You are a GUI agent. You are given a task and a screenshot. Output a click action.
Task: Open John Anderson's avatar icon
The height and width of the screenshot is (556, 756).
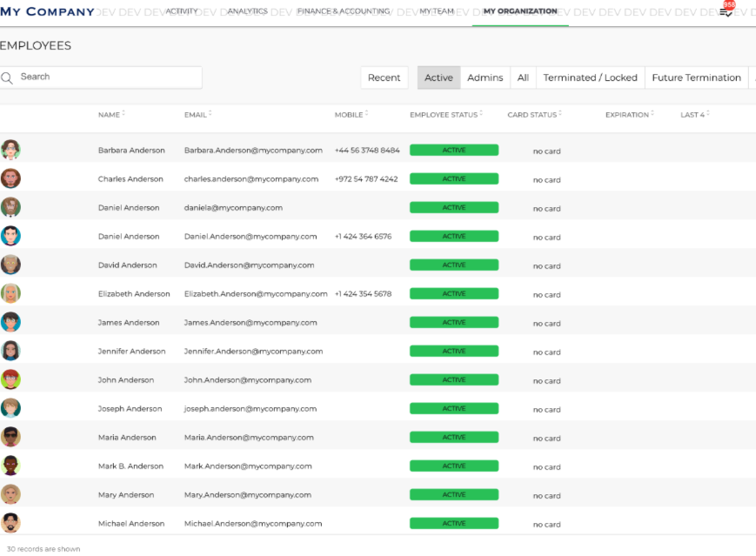coord(10,379)
